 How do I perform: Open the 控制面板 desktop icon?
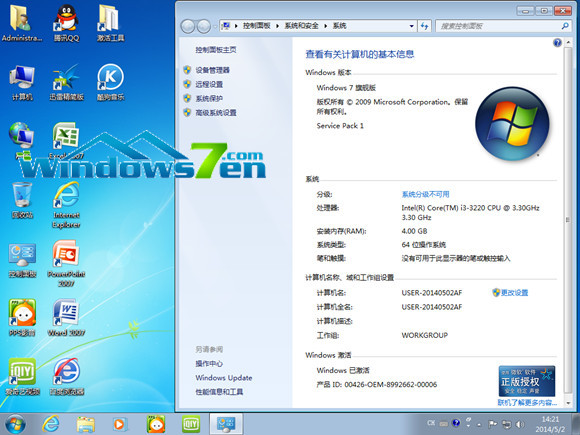pos(22,260)
